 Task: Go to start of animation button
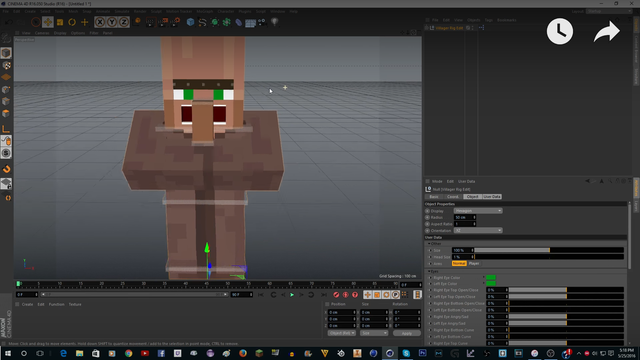tap(261, 295)
